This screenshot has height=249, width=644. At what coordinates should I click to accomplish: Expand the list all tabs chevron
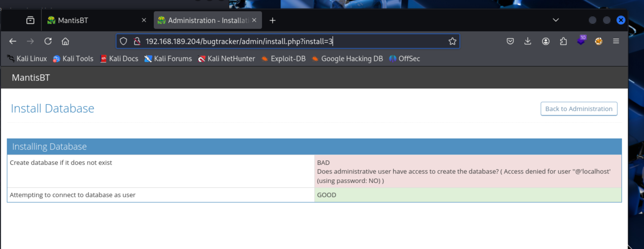tap(556, 20)
